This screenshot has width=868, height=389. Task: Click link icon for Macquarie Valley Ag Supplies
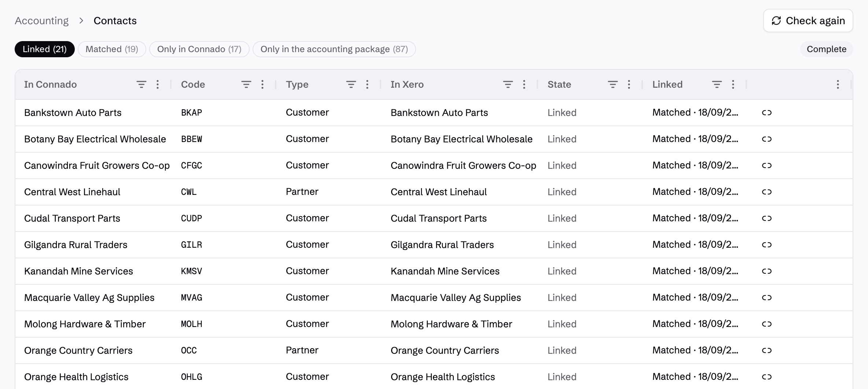(767, 298)
